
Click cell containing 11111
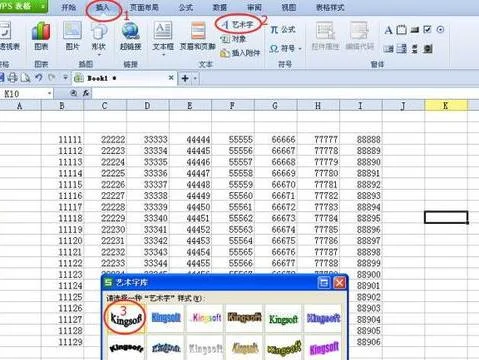pos(62,139)
